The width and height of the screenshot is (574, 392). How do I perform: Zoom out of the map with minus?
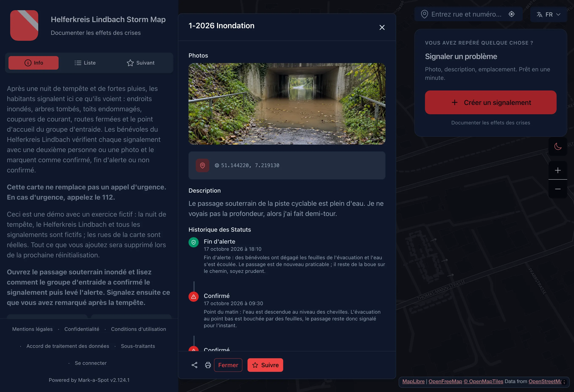click(558, 189)
